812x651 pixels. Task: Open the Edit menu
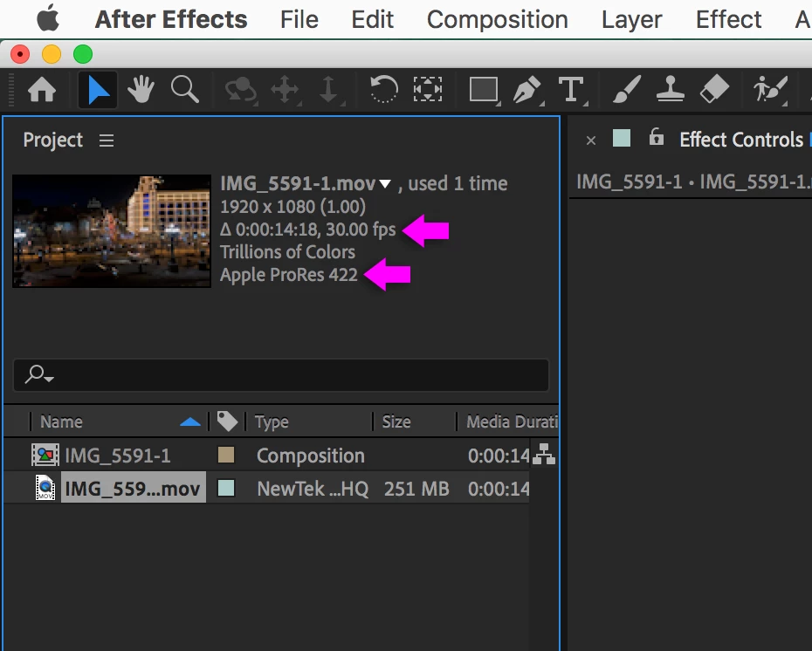(x=372, y=20)
